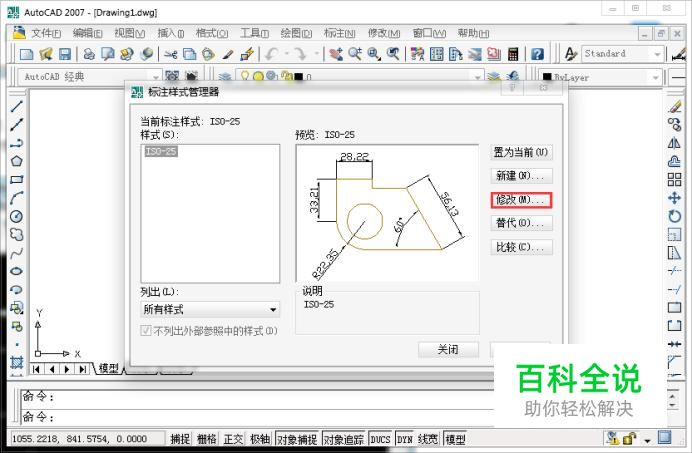Open the AutoCAD 经典 workspace dropdown
Image resolution: width=692 pixels, height=453 pixels.
click(x=154, y=77)
